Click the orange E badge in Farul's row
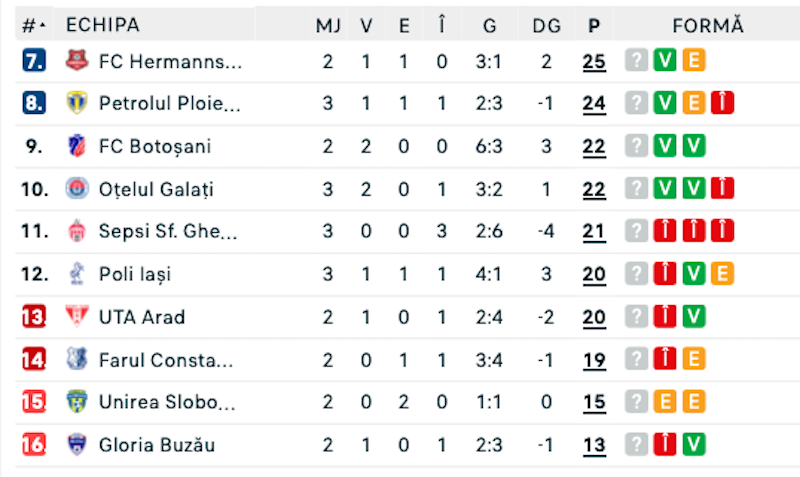The image size is (800, 477). coord(694,359)
